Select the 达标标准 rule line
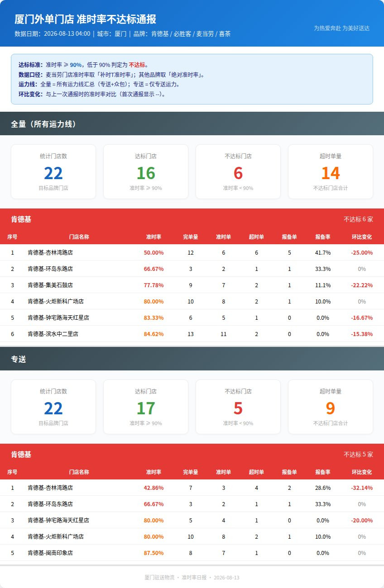Image resolution: width=384 pixels, height=588 pixels. tap(84, 65)
